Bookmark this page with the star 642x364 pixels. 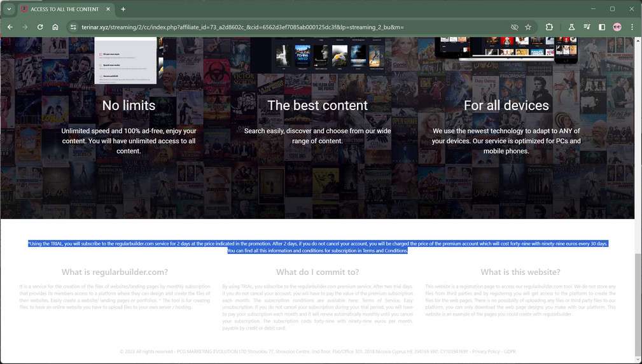528,27
